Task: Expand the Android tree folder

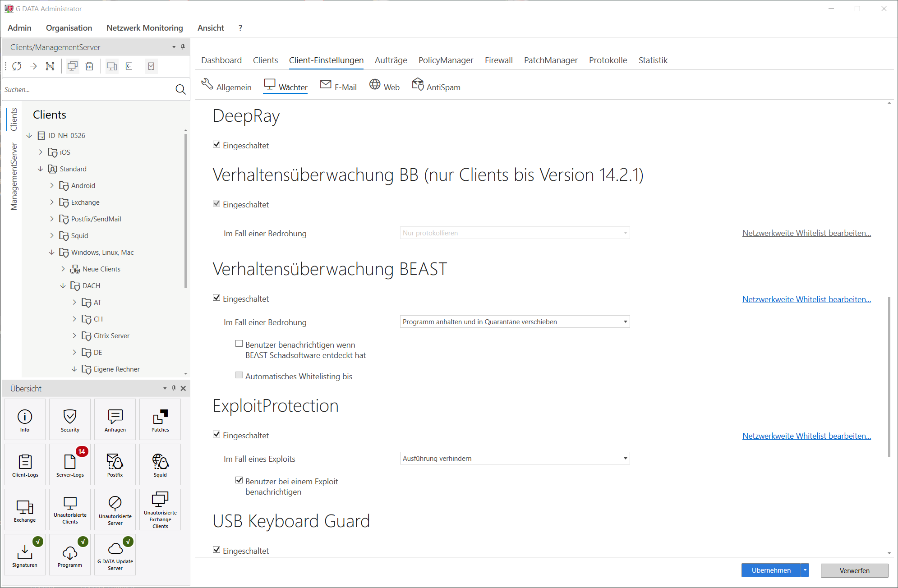Action: pyautogui.click(x=52, y=186)
